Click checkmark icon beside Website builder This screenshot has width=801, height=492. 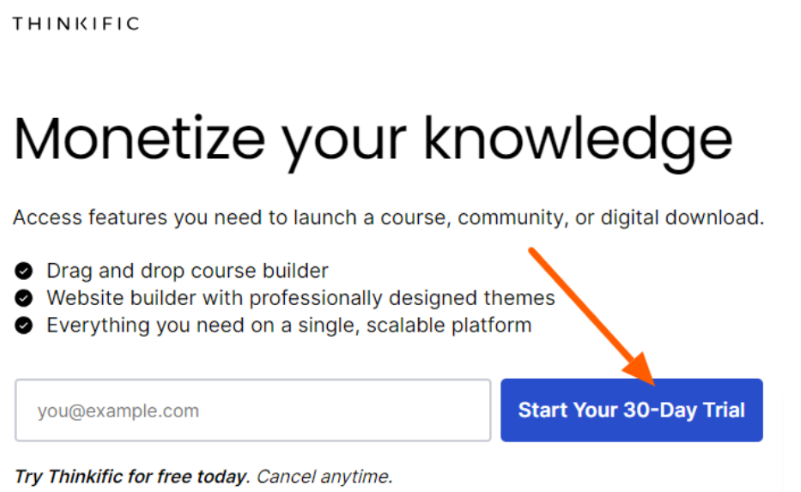(x=23, y=298)
